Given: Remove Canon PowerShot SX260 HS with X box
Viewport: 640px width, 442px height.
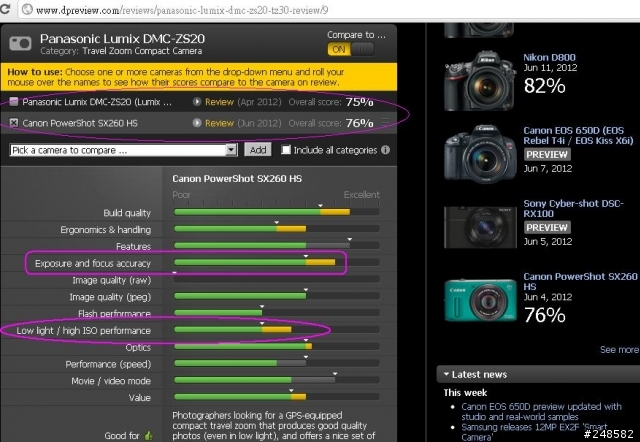Looking at the screenshot, I should pyautogui.click(x=13, y=122).
